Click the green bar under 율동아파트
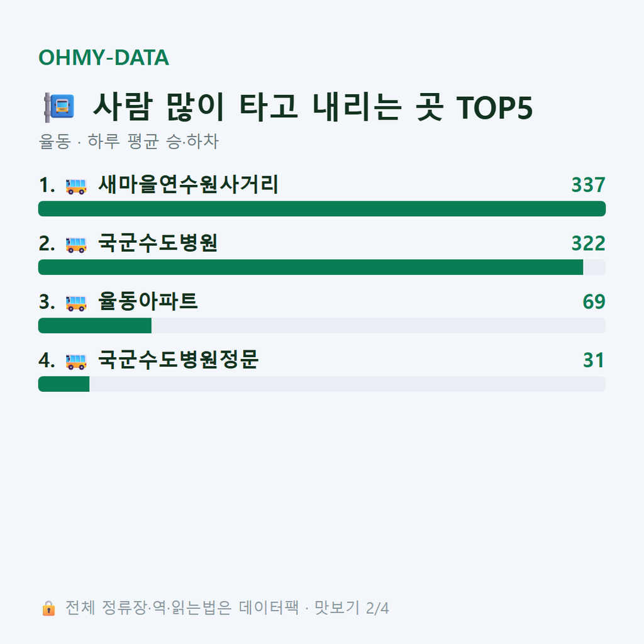Viewport: 644px width, 644px height. tap(95, 326)
